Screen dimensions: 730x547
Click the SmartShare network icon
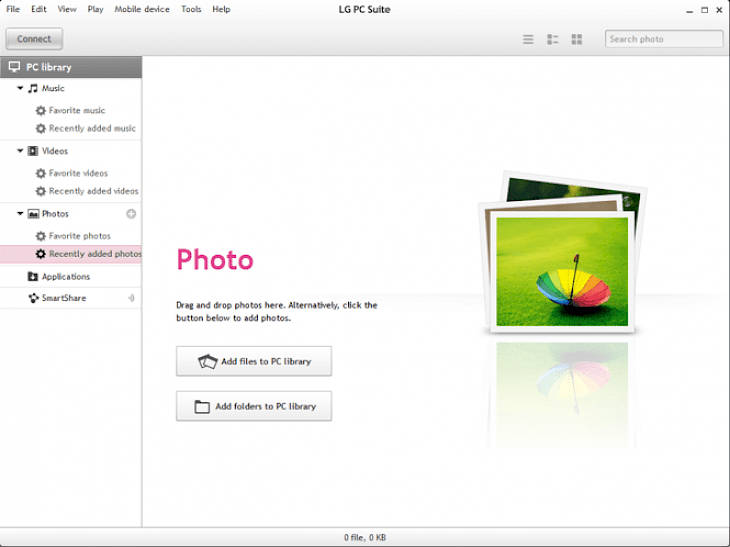pos(33,298)
